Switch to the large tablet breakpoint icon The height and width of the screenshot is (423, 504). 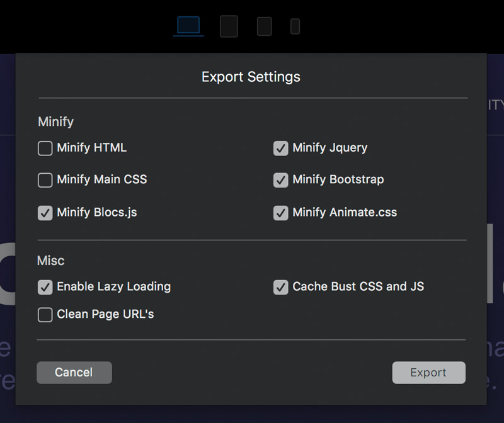point(229,26)
